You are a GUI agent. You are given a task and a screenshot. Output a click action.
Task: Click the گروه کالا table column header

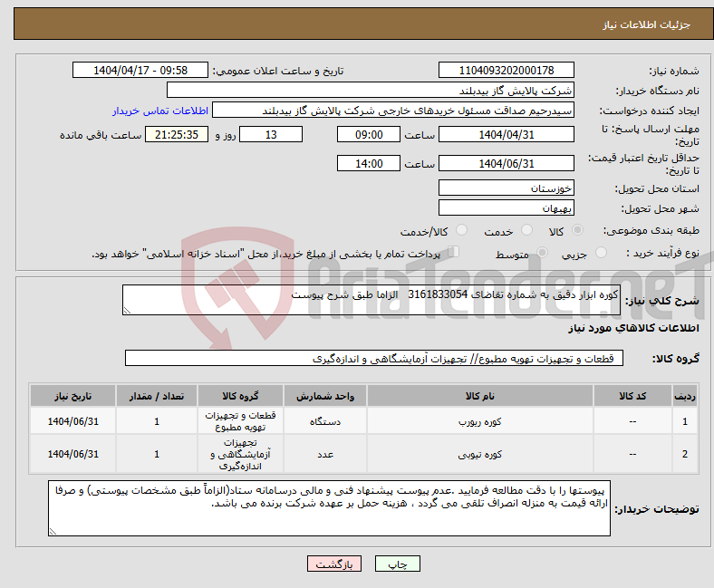click(240, 396)
